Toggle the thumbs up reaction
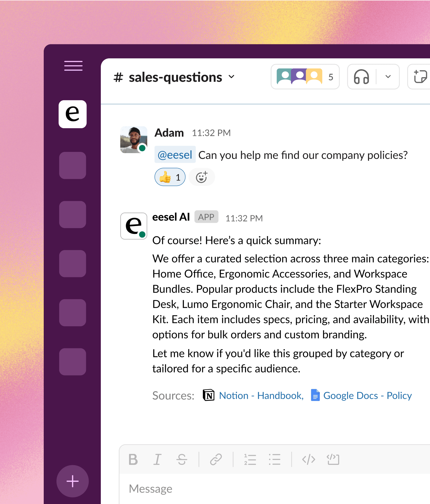 pos(170,177)
